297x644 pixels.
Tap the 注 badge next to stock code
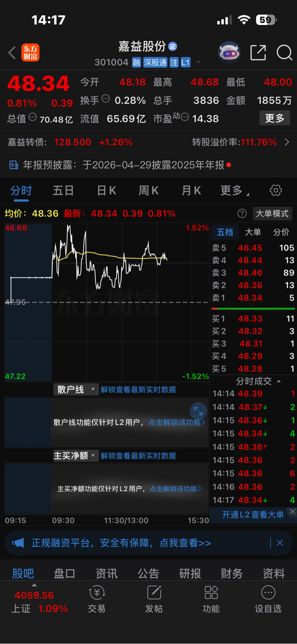[x=174, y=62]
